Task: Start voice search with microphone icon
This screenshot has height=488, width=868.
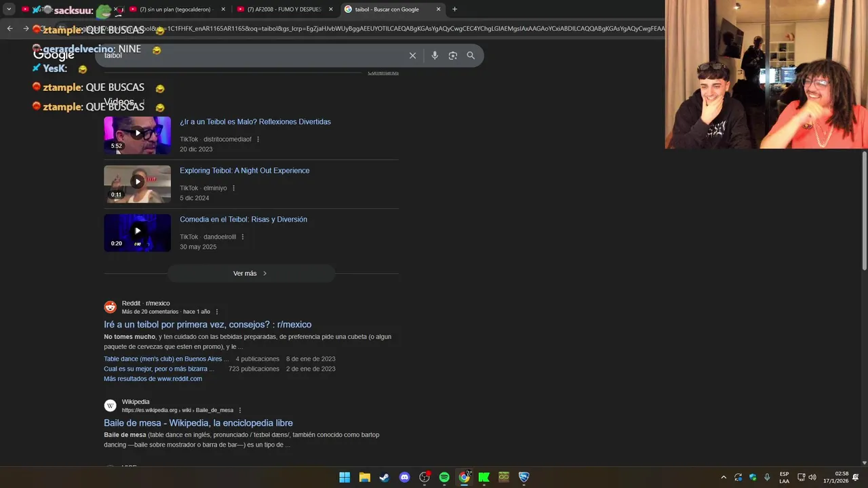Action: click(435, 56)
